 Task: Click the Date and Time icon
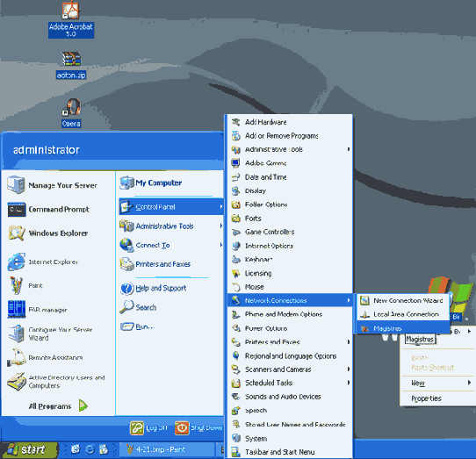point(236,177)
